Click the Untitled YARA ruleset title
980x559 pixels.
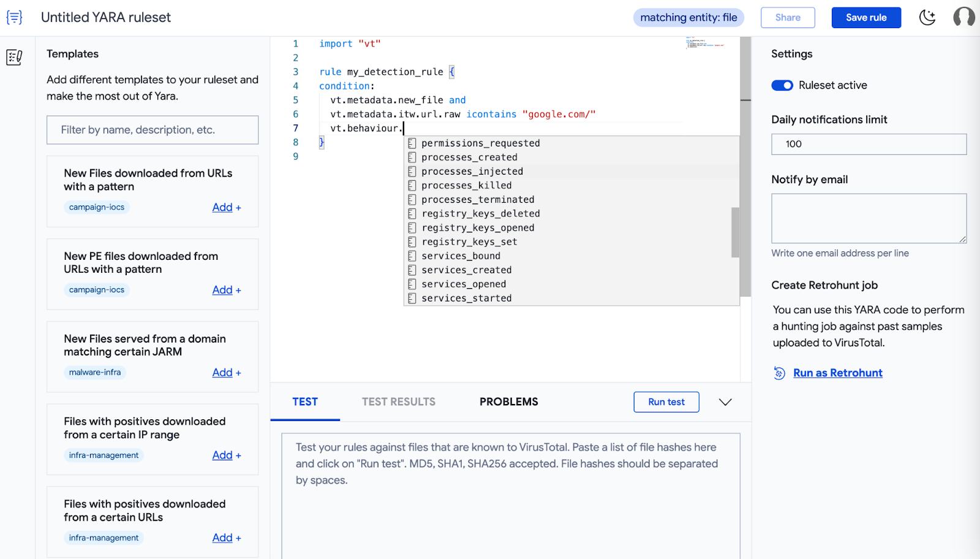click(x=106, y=17)
